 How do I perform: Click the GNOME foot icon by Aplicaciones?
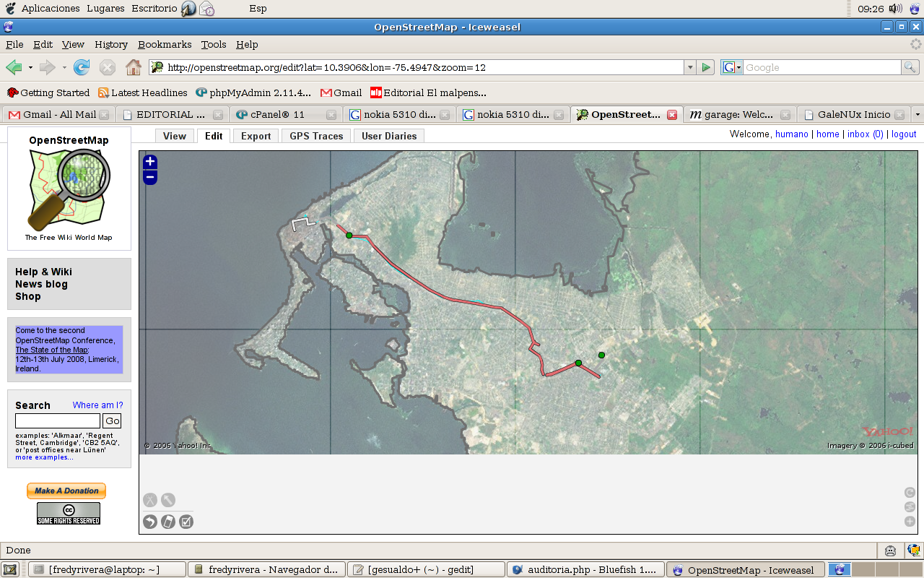tap(10, 9)
